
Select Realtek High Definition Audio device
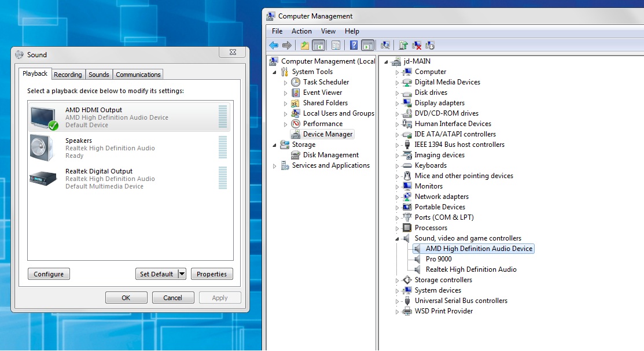click(471, 269)
